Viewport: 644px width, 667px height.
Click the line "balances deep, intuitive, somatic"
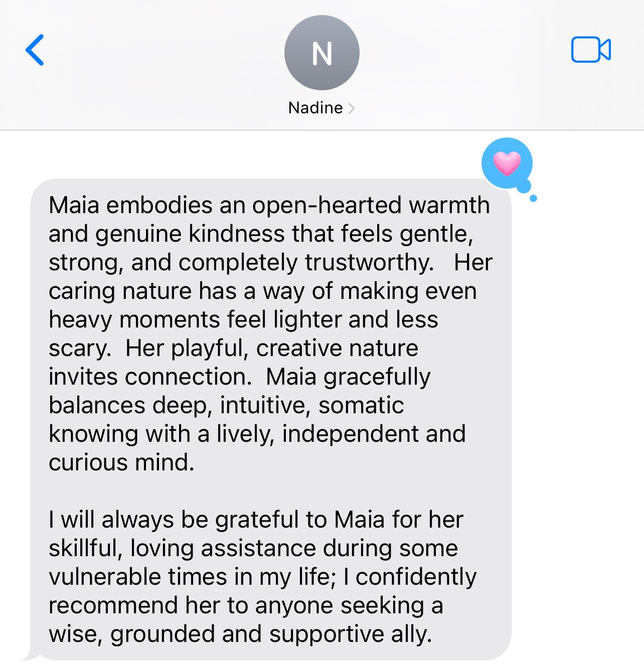(226, 406)
